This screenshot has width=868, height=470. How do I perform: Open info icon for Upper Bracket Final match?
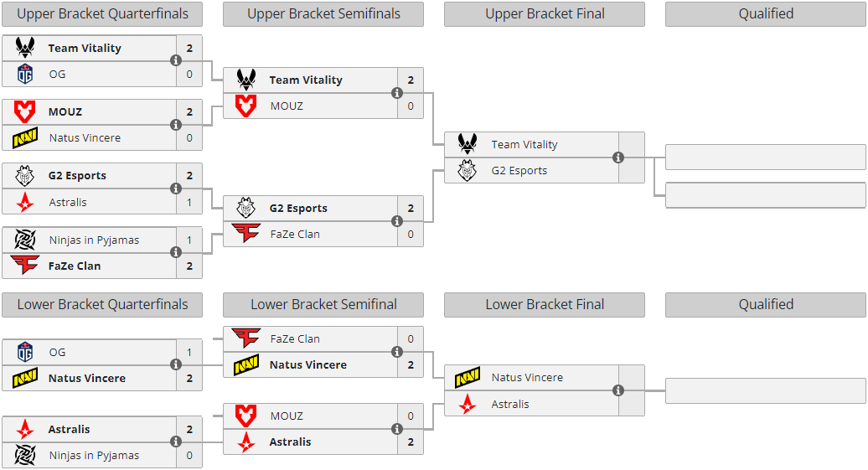(x=617, y=158)
